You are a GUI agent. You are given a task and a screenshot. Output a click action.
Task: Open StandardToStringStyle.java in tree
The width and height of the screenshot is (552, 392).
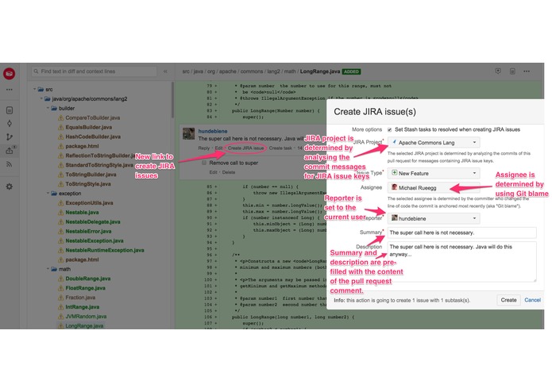(x=99, y=165)
